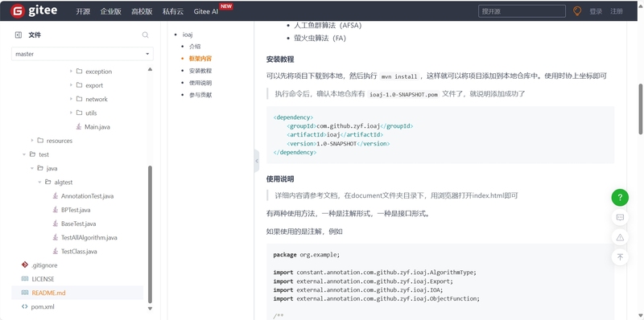The height and width of the screenshot is (320, 644).
Task: Click the Java icon beside TestAllAlgorithm.java
Action: pyautogui.click(x=56, y=237)
